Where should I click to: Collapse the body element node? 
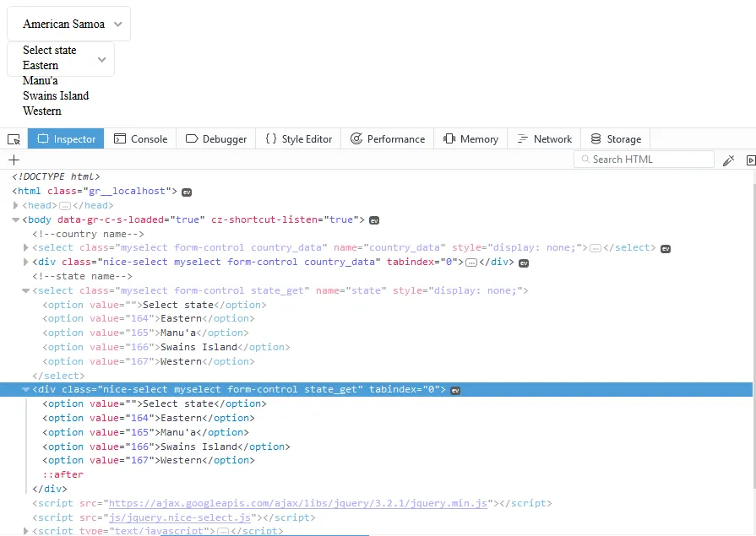[x=15, y=219]
